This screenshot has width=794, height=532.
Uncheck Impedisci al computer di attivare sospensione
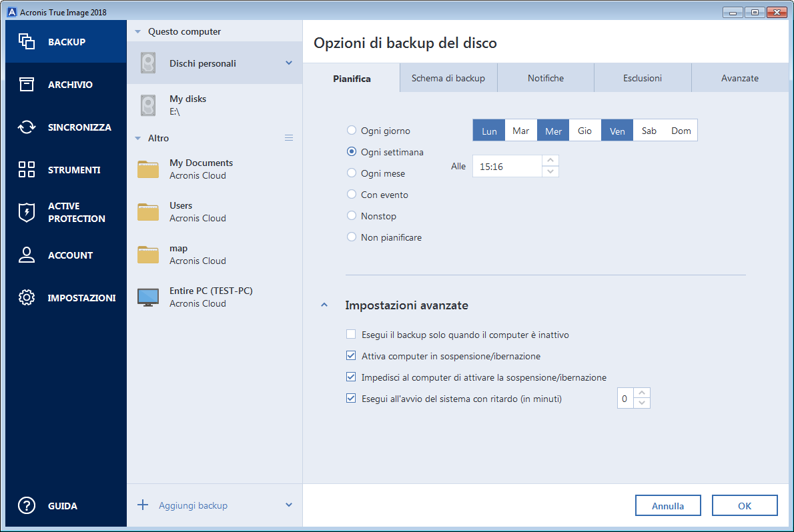[x=351, y=377]
